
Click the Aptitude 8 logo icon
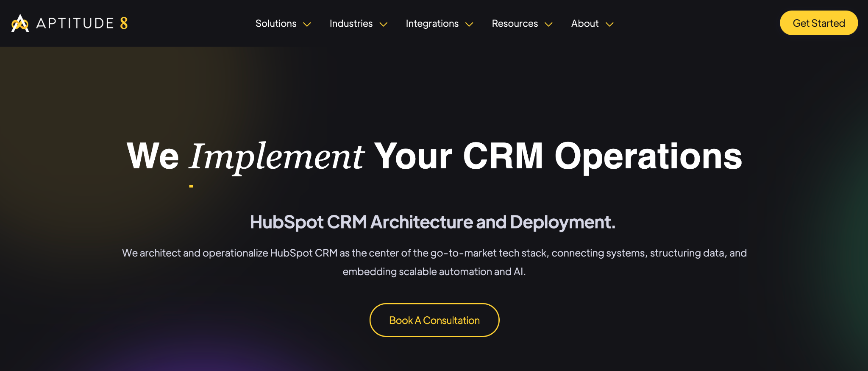click(20, 23)
